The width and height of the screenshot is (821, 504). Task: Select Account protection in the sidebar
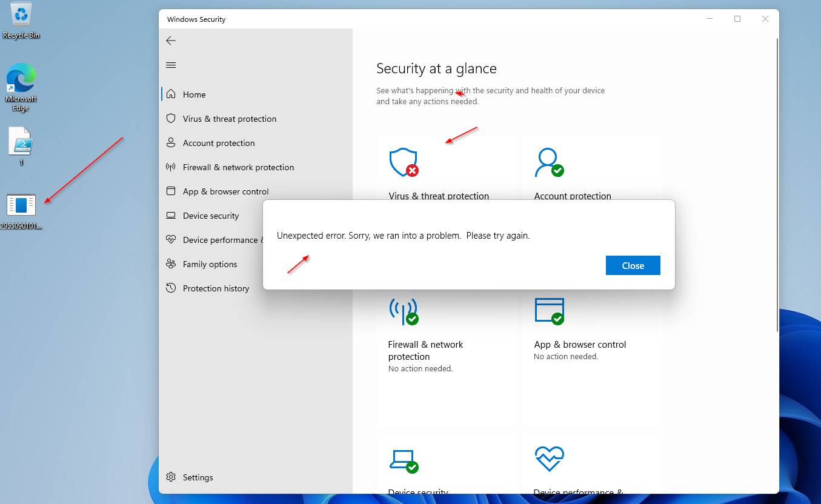point(218,143)
